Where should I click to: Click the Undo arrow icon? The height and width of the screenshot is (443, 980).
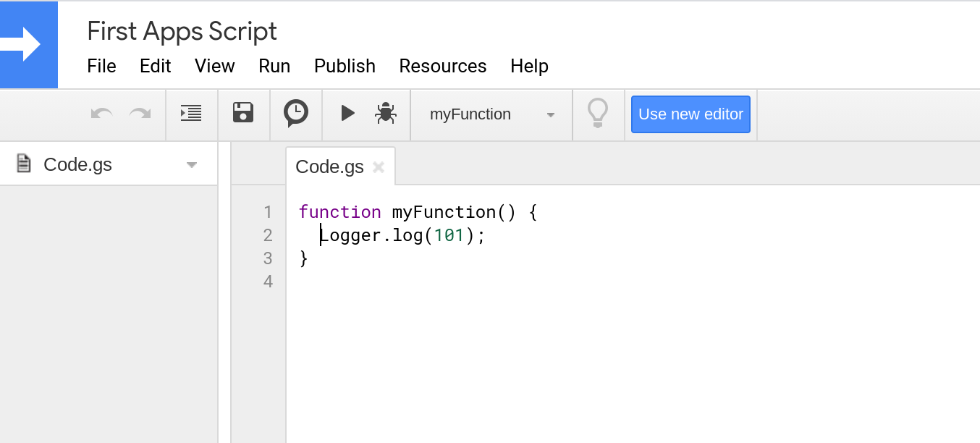pos(101,114)
